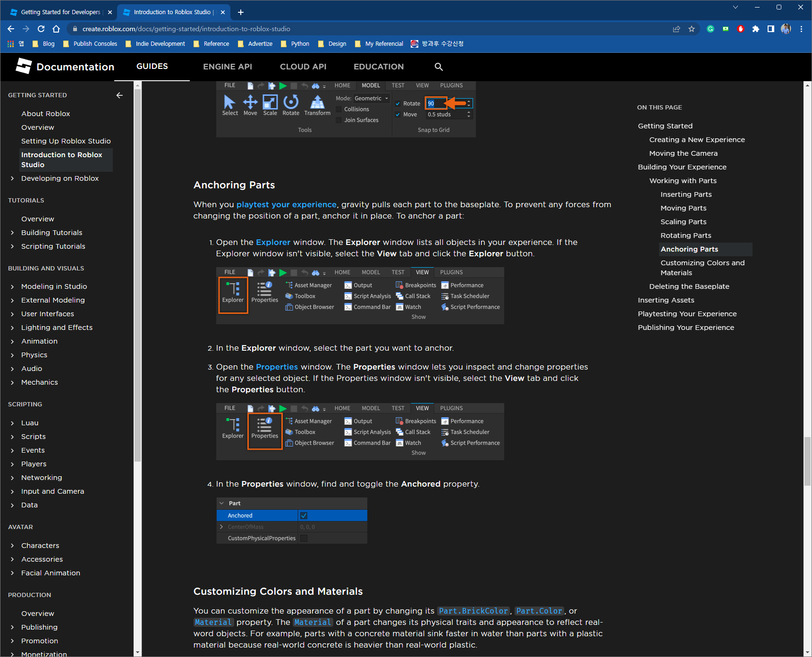Open the production Overview sidebar page
Viewport: 812px width, 657px height.
coord(38,614)
